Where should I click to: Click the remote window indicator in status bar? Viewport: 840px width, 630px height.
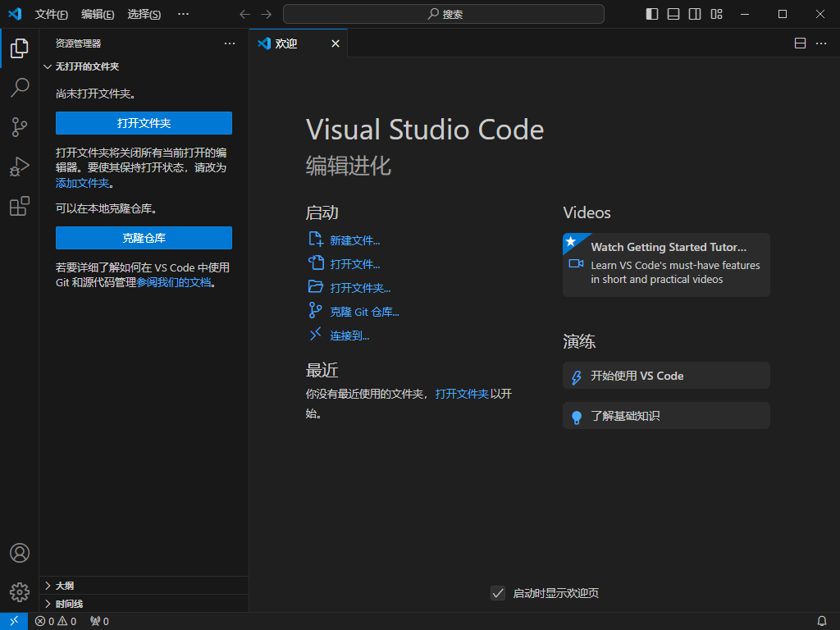(14, 621)
